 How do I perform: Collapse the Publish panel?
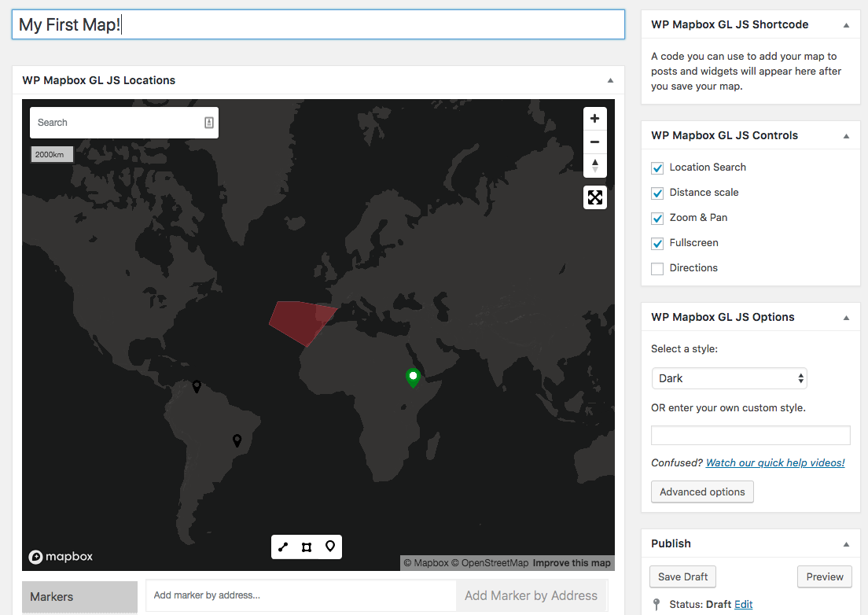pyautogui.click(x=847, y=543)
